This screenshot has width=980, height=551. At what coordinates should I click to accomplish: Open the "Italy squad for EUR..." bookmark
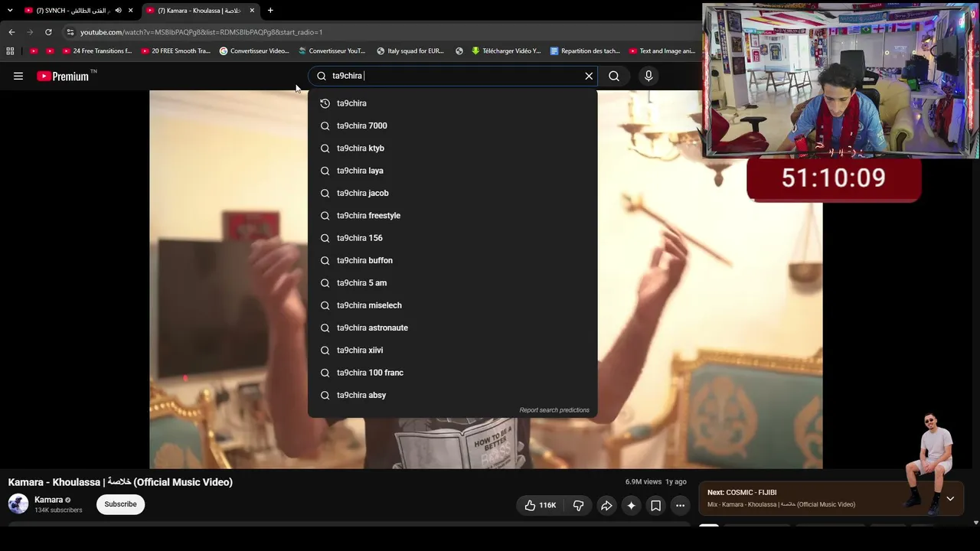[410, 51]
